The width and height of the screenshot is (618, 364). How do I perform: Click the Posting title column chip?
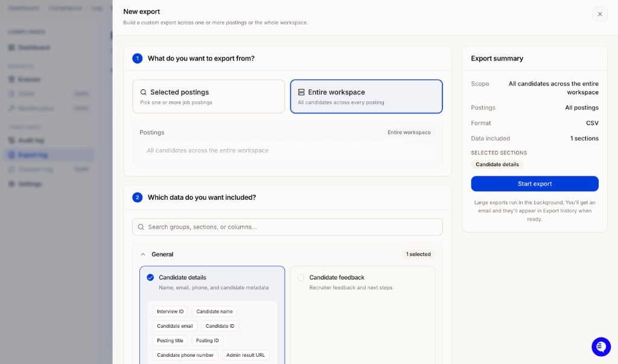click(170, 340)
